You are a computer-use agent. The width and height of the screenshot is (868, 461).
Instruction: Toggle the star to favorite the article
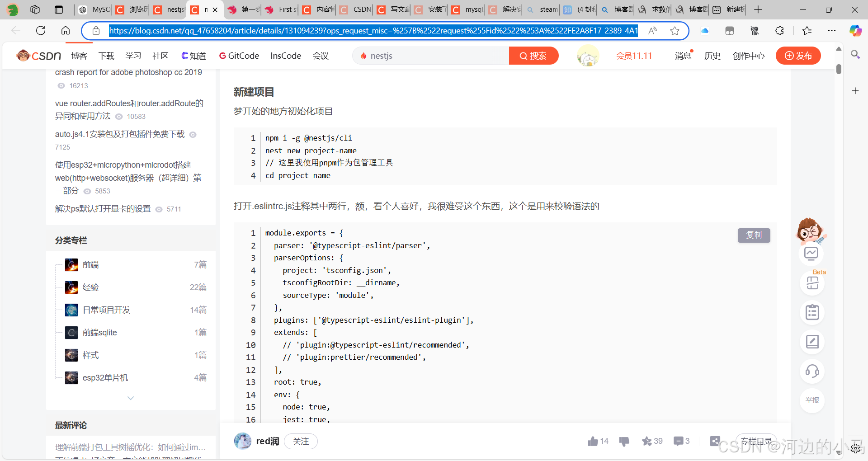tap(646, 441)
